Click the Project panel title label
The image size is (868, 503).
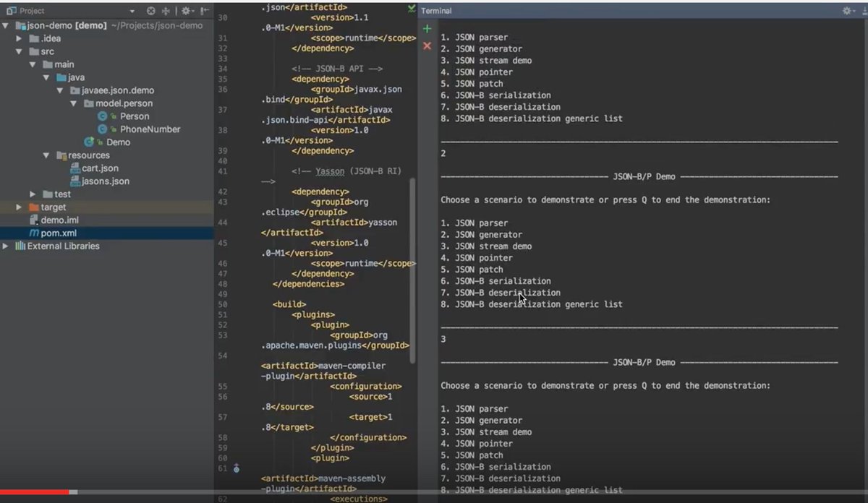point(32,11)
